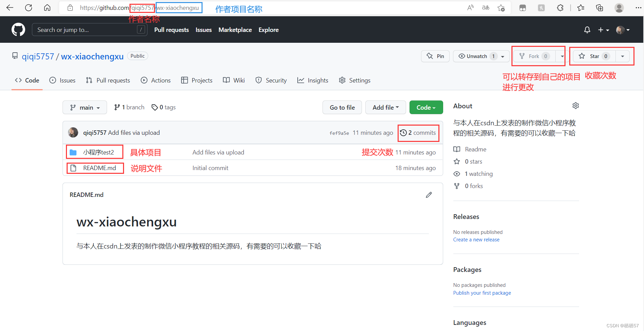644x331 pixels.
Task: Open browser collections icon
Action: [599, 8]
